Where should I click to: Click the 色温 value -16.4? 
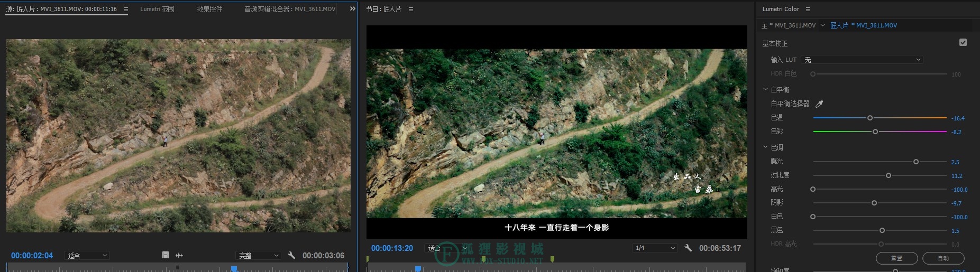[958, 118]
